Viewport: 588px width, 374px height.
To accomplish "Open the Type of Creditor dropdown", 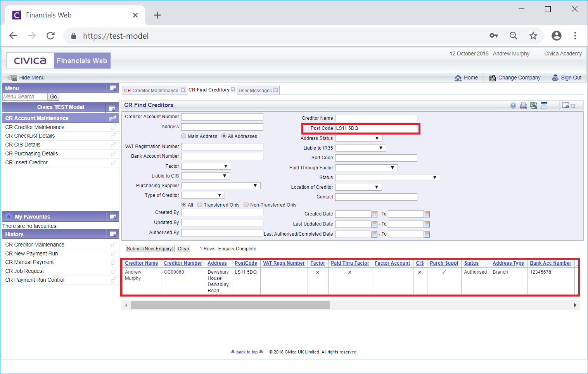I will (x=203, y=195).
